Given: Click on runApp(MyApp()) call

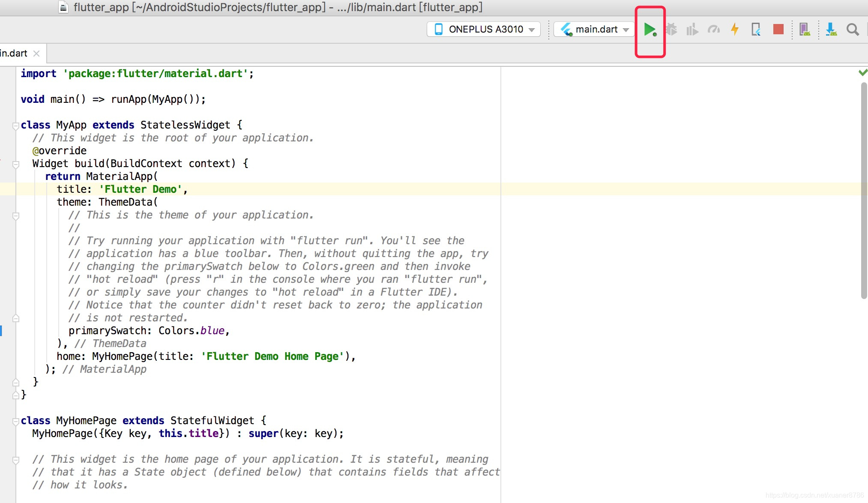Looking at the screenshot, I should point(155,99).
